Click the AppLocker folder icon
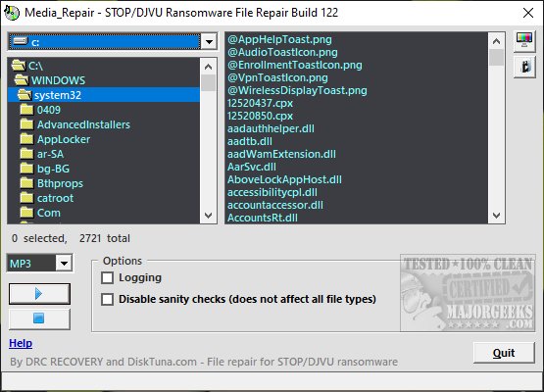The width and height of the screenshot is (544, 392). tap(26, 139)
